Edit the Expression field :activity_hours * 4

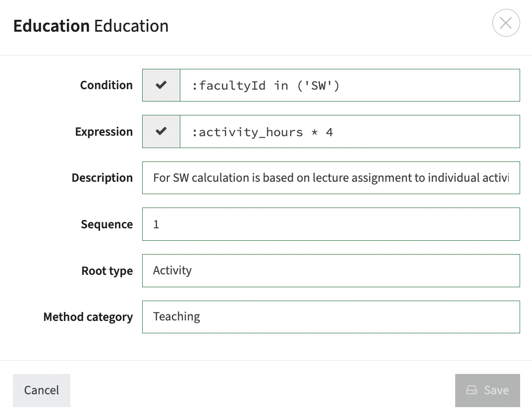coord(350,131)
